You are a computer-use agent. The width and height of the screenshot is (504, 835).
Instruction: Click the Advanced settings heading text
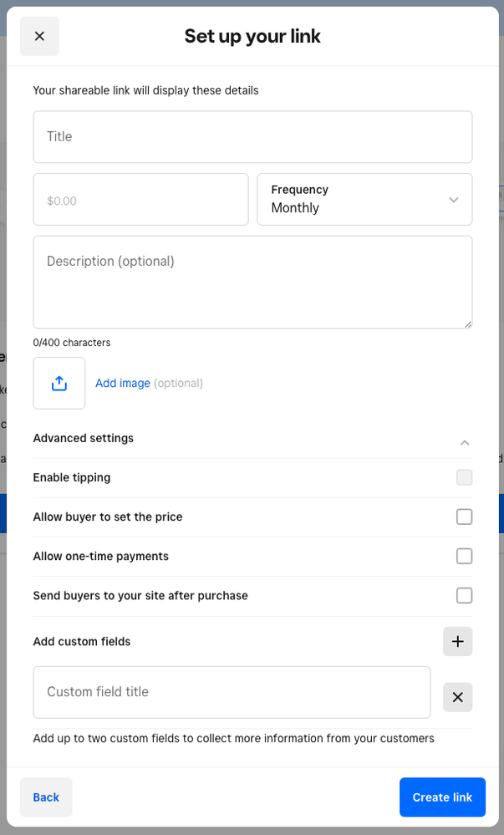[x=84, y=438]
